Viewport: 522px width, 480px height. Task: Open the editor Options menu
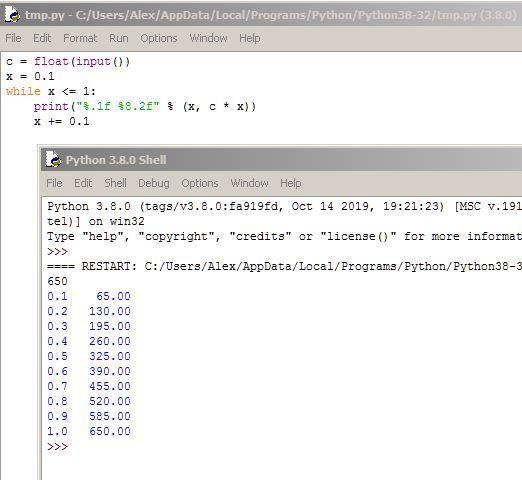click(159, 38)
